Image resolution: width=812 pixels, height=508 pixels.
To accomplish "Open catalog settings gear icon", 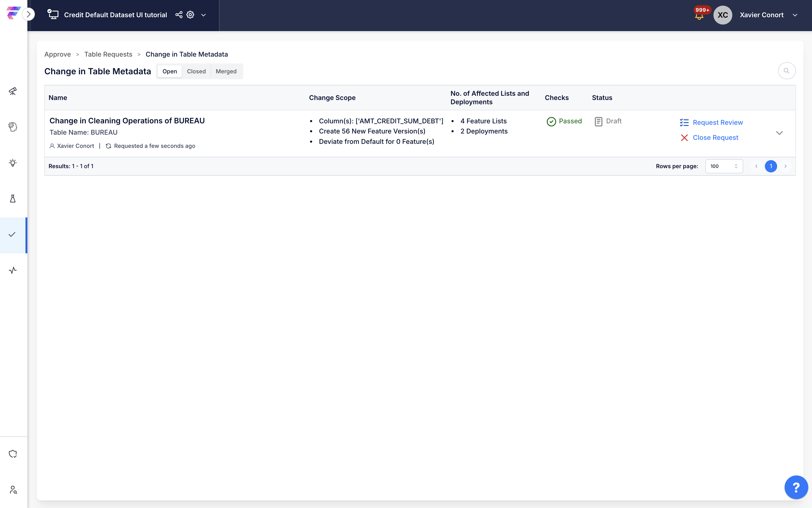I will [191, 15].
